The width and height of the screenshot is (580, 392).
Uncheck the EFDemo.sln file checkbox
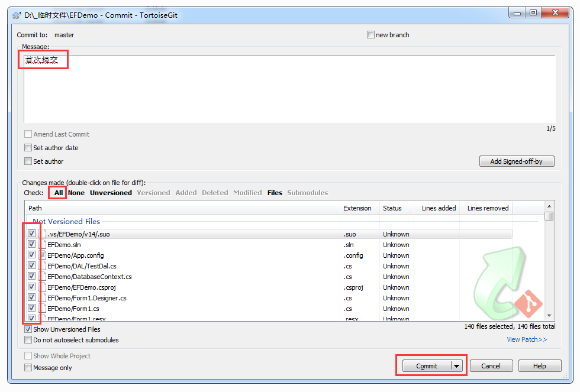(x=32, y=244)
